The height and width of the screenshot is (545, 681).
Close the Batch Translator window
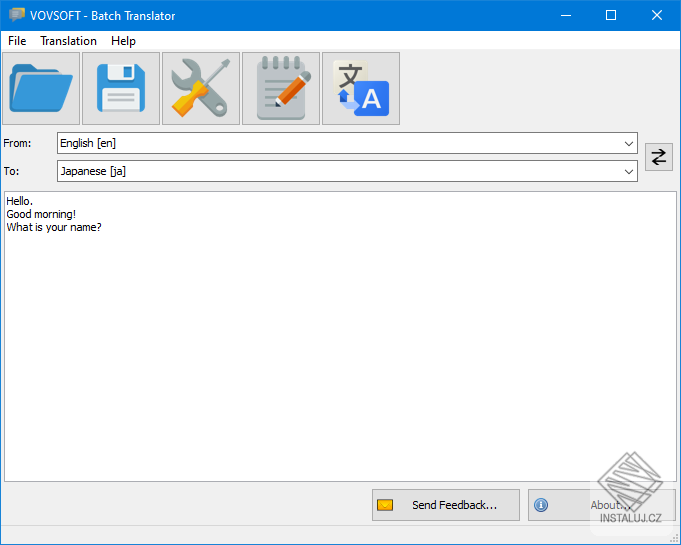(657, 15)
